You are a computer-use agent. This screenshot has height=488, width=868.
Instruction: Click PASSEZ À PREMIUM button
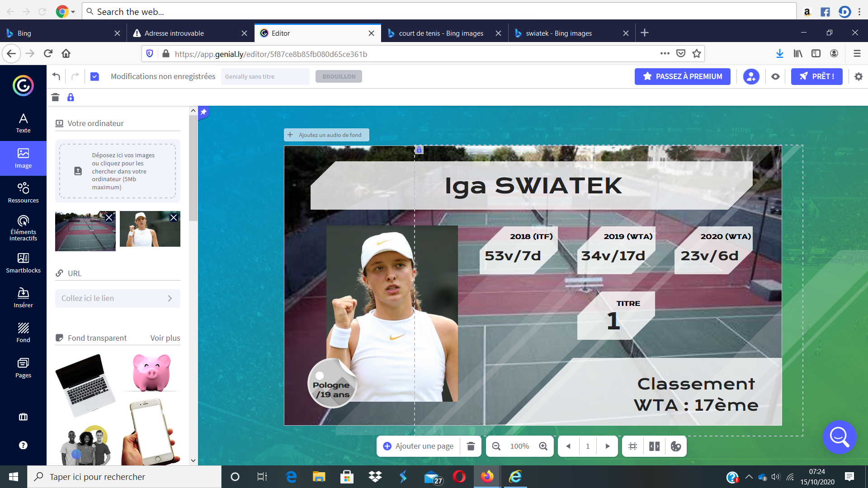pyautogui.click(x=682, y=76)
